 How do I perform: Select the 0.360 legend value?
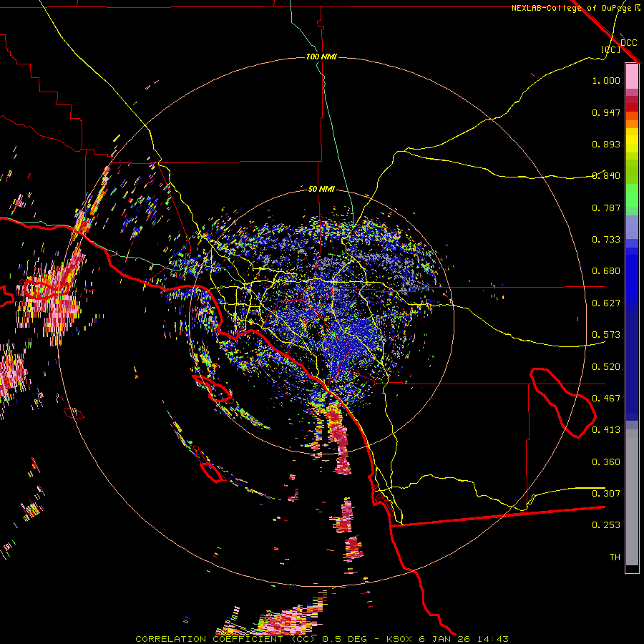[606, 462]
